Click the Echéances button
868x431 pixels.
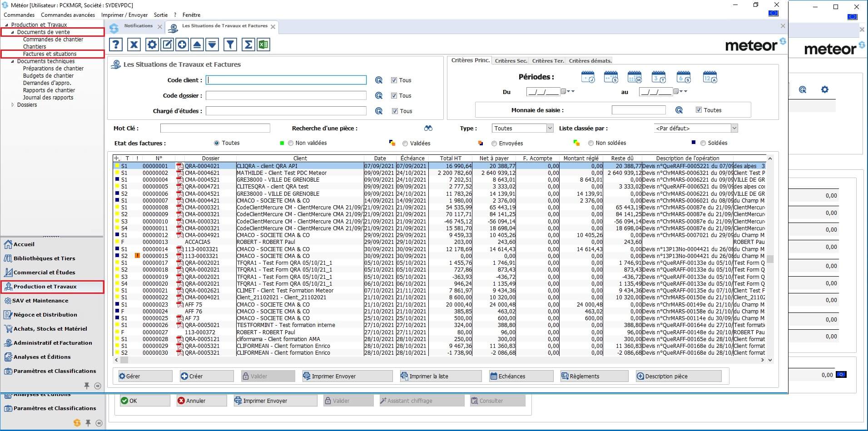point(521,376)
